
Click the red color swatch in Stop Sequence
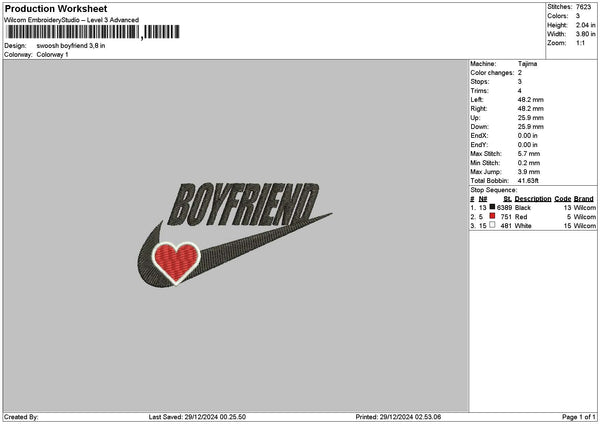tap(492, 216)
